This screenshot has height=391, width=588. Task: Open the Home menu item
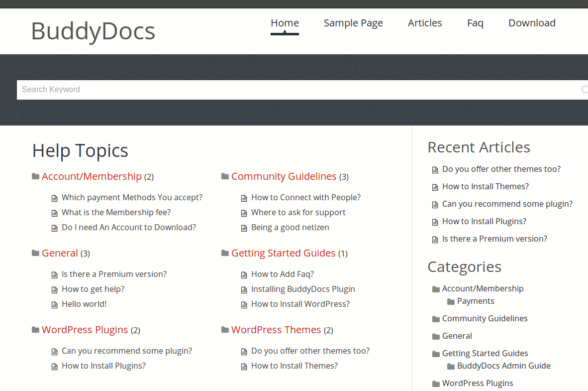[285, 23]
